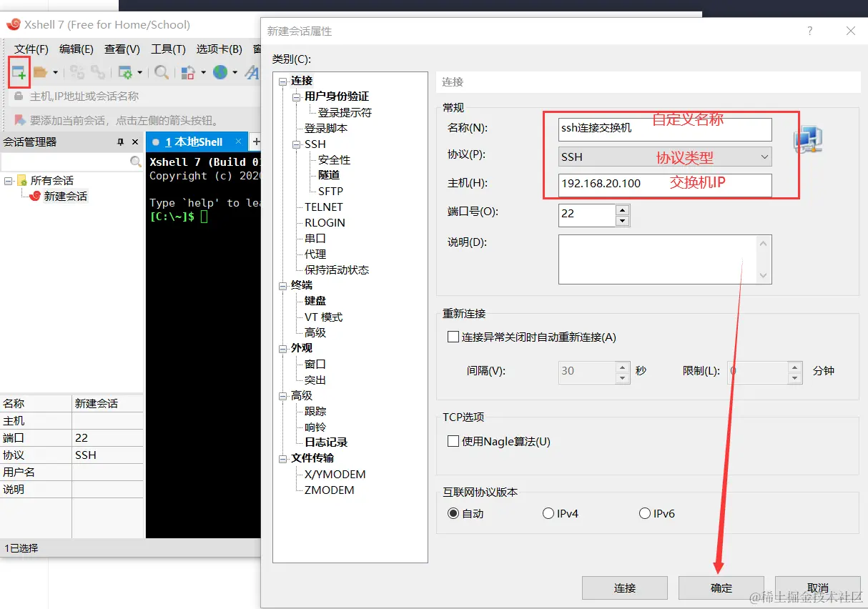Viewport: 868px width, 609px height.
Task: Close the 本地Shell tab with its X
Action: pyautogui.click(x=239, y=142)
